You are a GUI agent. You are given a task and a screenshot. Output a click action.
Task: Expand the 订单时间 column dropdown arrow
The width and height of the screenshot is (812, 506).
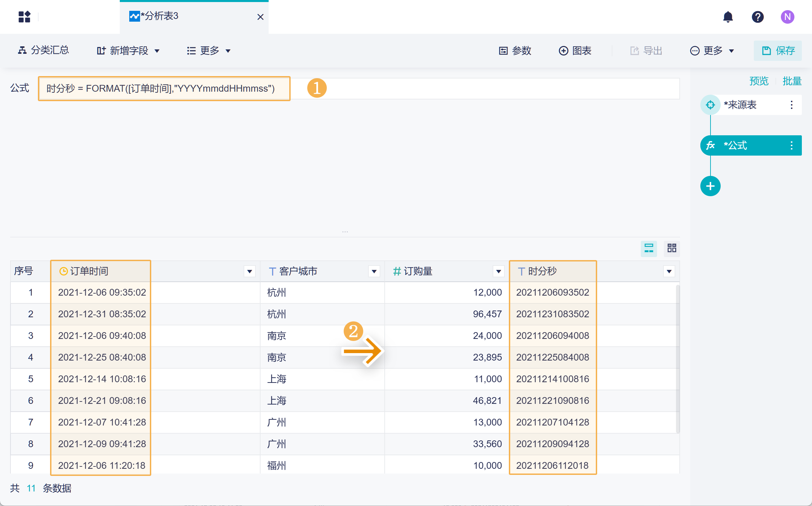(249, 271)
